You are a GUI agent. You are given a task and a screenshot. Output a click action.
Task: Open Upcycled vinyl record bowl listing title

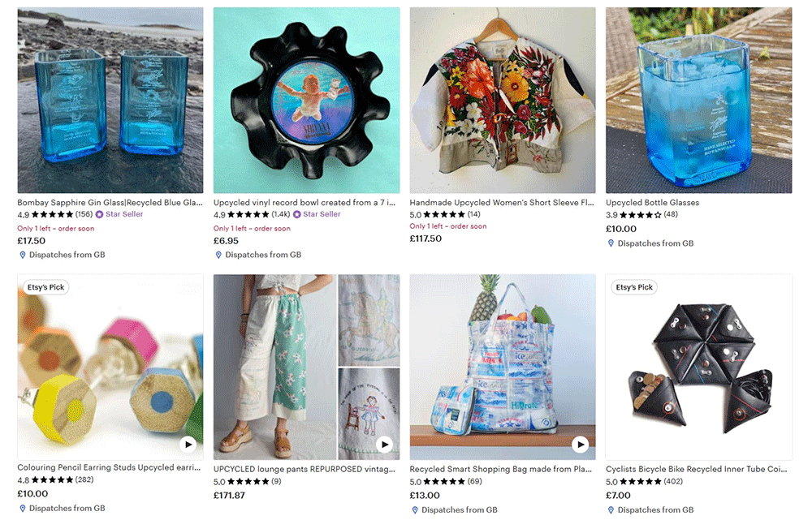click(x=304, y=202)
